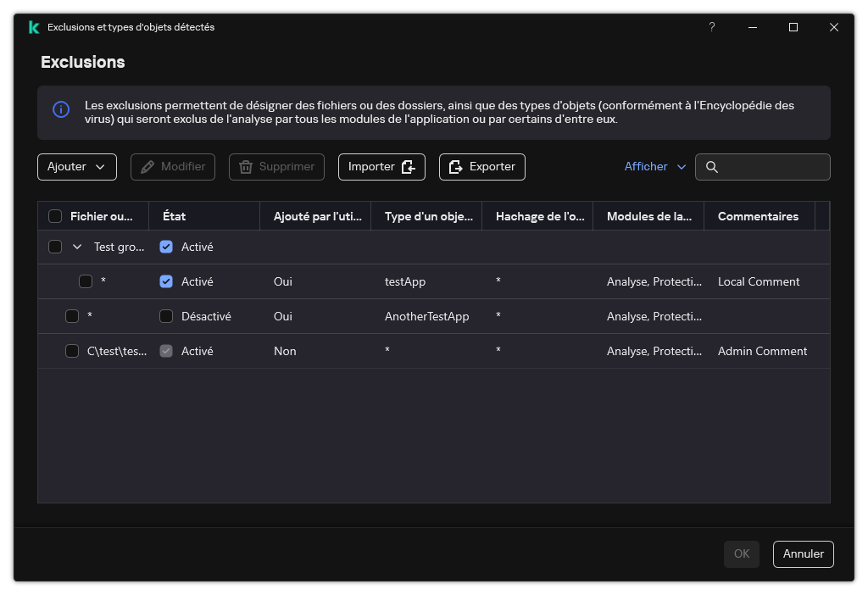Click the info icon in the description banner

pyautogui.click(x=61, y=109)
